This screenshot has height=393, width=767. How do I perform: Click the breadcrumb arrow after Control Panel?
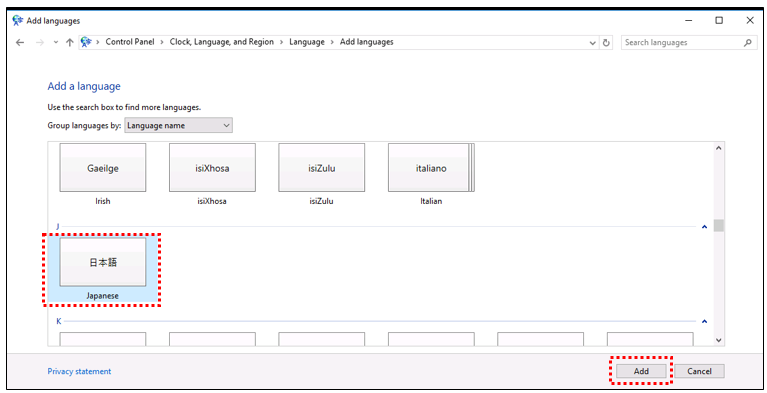click(x=162, y=43)
